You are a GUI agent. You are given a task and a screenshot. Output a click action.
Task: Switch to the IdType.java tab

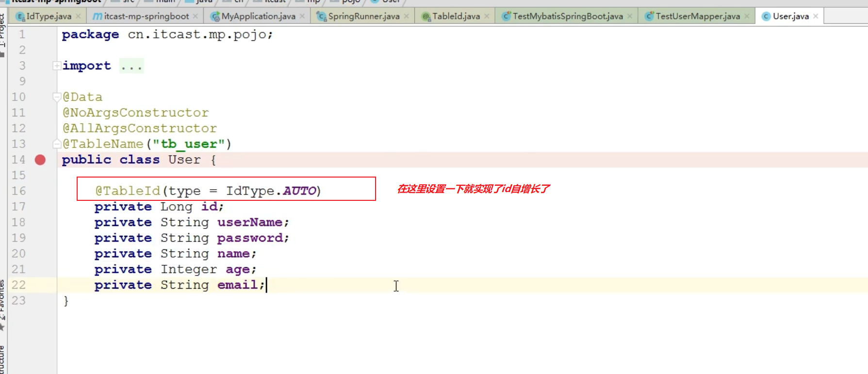49,16
